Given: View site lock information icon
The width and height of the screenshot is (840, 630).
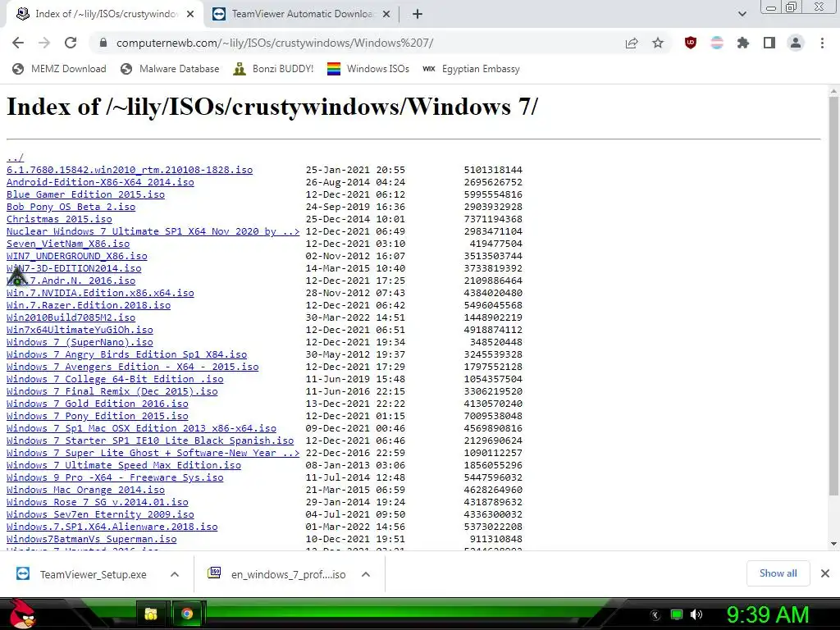Looking at the screenshot, I should click(103, 43).
